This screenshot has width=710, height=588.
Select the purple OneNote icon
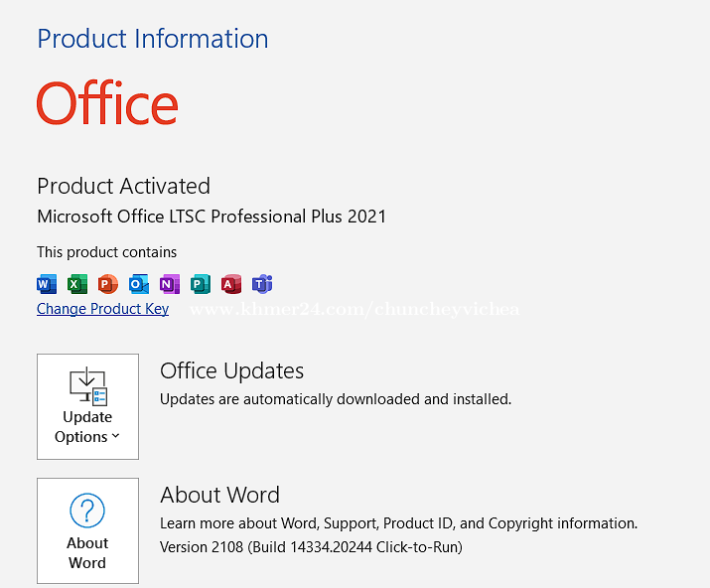click(170, 284)
